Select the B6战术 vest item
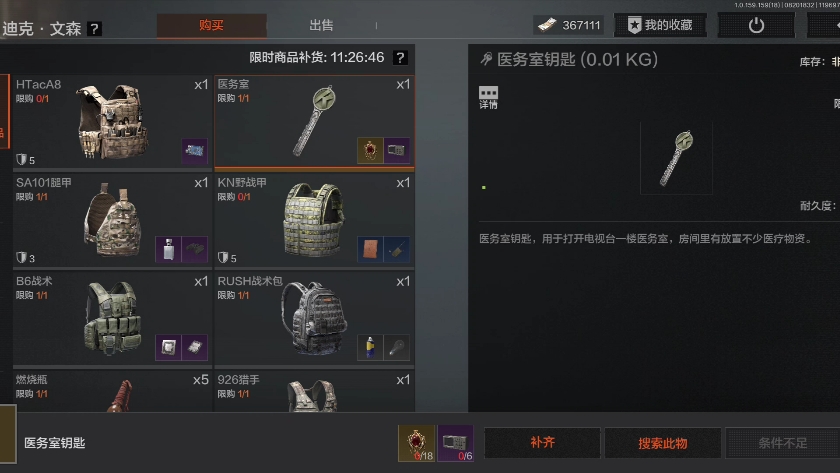840x473 pixels. point(112,319)
